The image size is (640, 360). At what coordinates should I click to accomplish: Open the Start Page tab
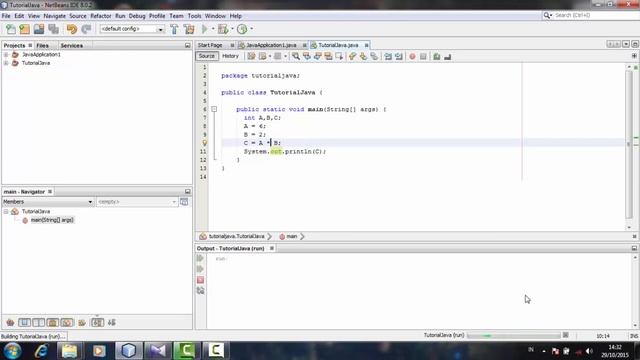coord(210,45)
